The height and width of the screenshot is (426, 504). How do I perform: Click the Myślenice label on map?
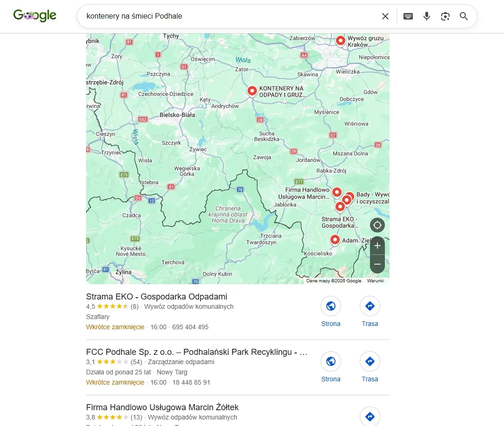click(327, 112)
